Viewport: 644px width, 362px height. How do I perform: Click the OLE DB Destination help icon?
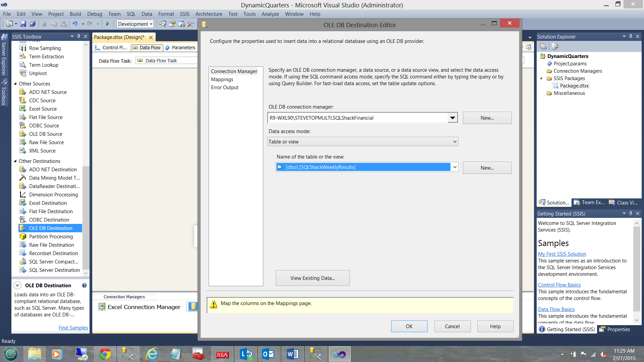point(84,286)
